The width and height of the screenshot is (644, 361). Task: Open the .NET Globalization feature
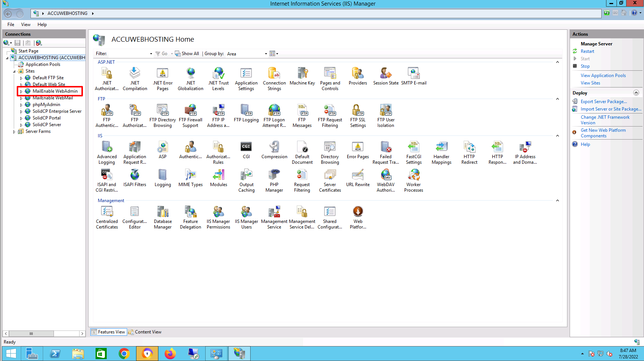click(x=190, y=79)
